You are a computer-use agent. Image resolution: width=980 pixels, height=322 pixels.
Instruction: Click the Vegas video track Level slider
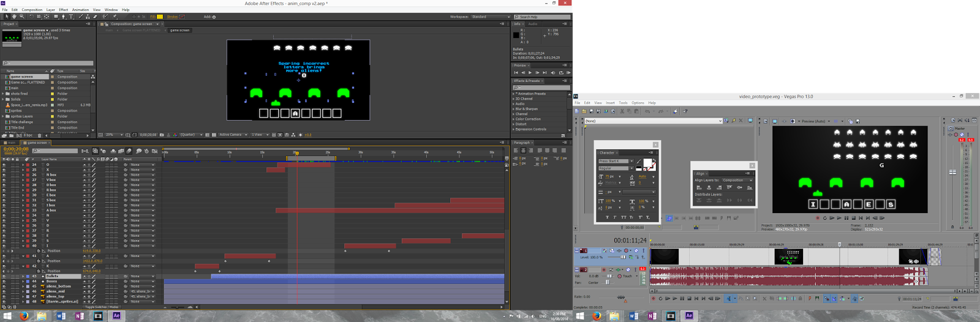(622, 257)
